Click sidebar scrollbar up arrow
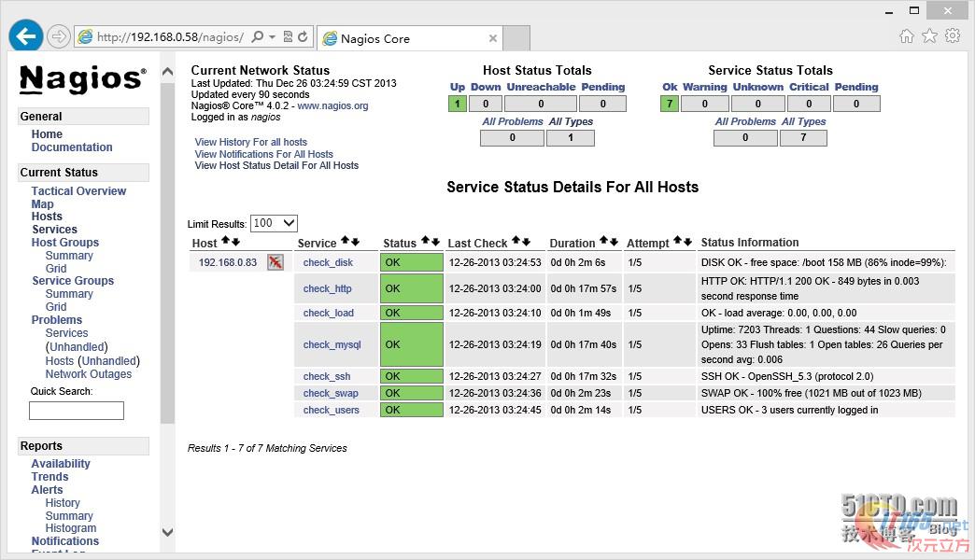The height and width of the screenshot is (560, 975). click(x=167, y=72)
